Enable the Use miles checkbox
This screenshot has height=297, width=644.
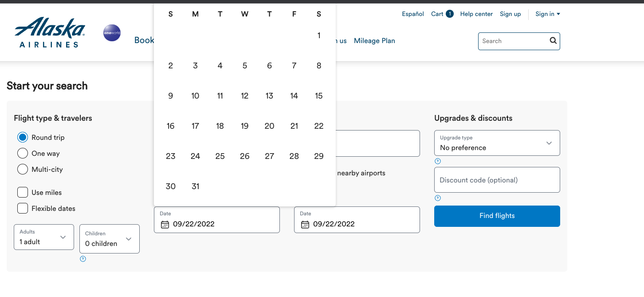click(23, 192)
